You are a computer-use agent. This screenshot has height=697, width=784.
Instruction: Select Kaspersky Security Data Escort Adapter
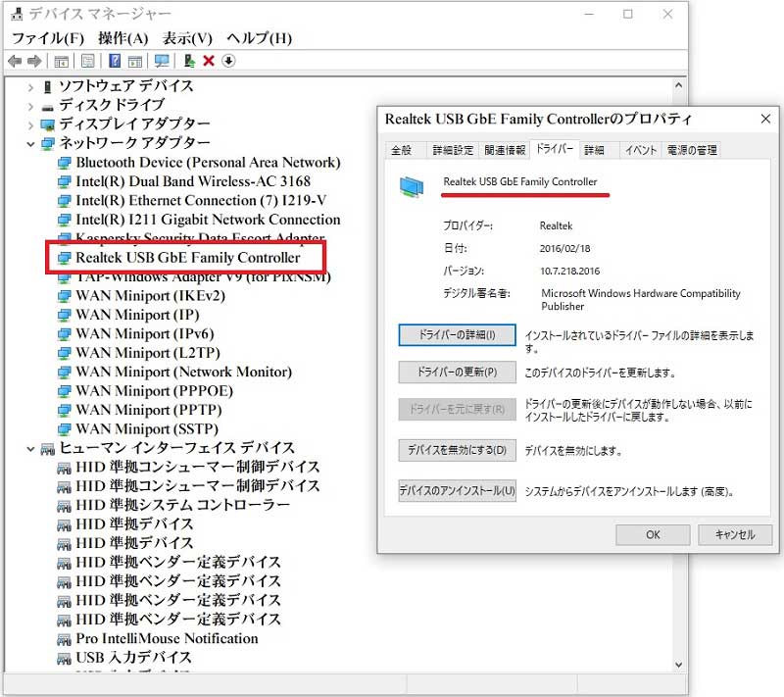(200, 238)
